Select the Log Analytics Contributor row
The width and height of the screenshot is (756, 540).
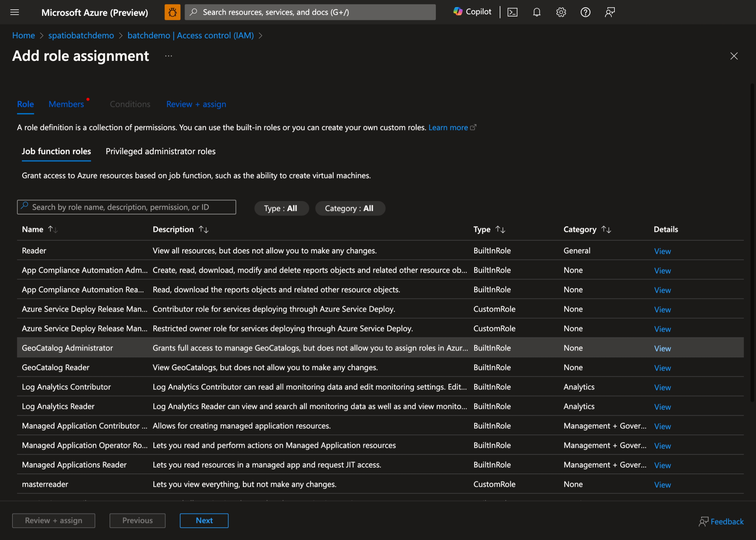pyautogui.click(x=66, y=387)
